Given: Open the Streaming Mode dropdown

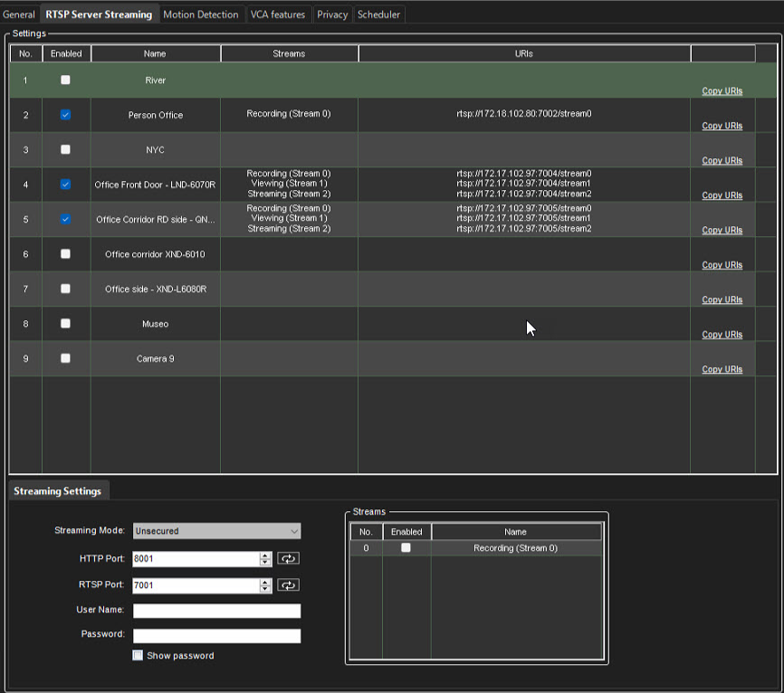Looking at the screenshot, I should tap(216, 531).
